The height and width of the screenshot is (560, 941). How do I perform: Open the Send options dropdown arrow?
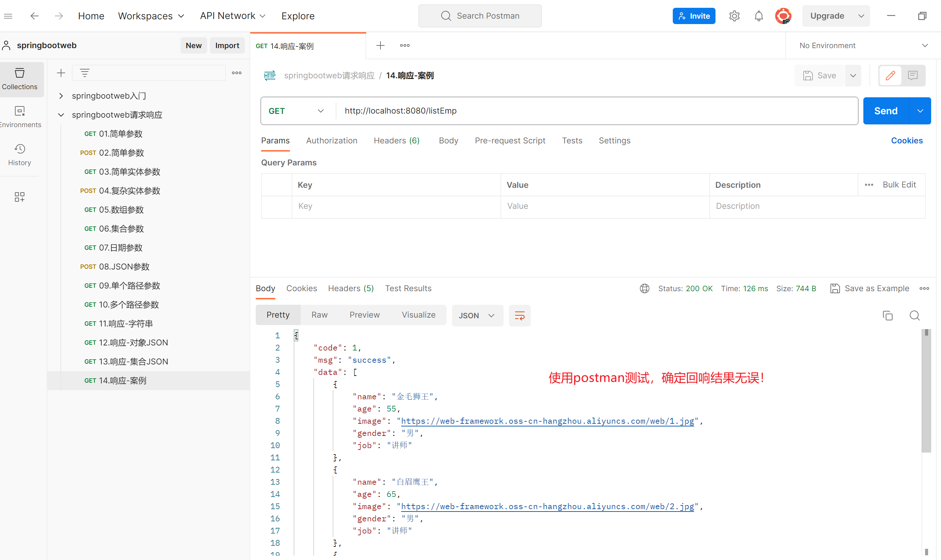coord(920,111)
